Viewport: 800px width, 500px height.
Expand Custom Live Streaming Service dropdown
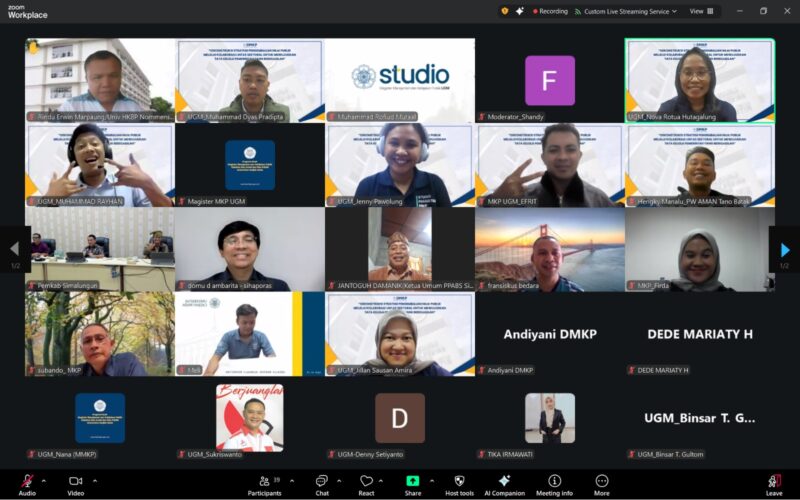click(x=675, y=11)
